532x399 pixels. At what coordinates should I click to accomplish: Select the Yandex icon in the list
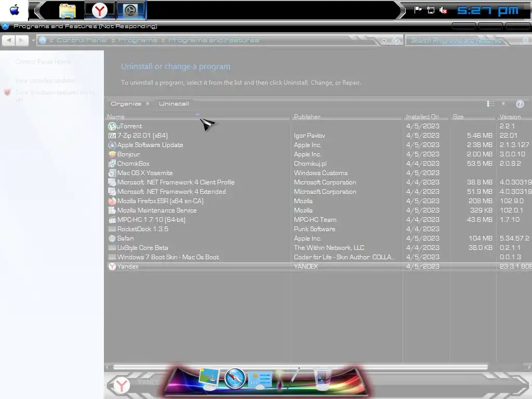point(112,267)
